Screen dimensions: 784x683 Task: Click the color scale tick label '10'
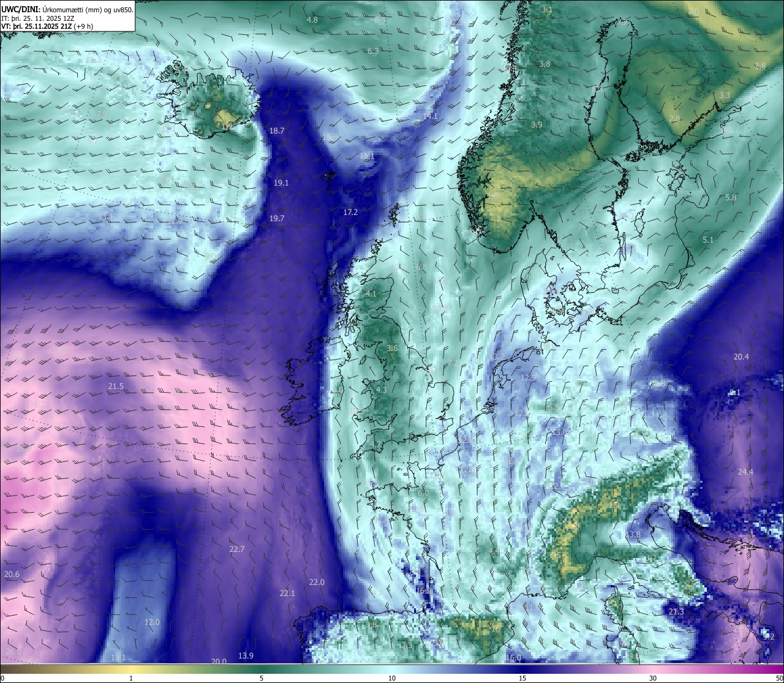coord(392,678)
